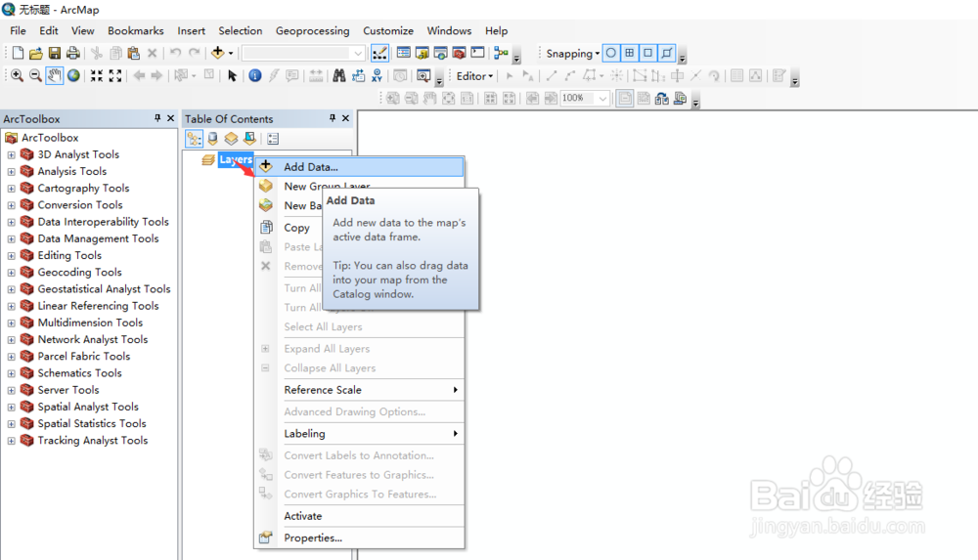
Task: Expand 3D Analyst Tools toolbox
Action: click(11, 154)
